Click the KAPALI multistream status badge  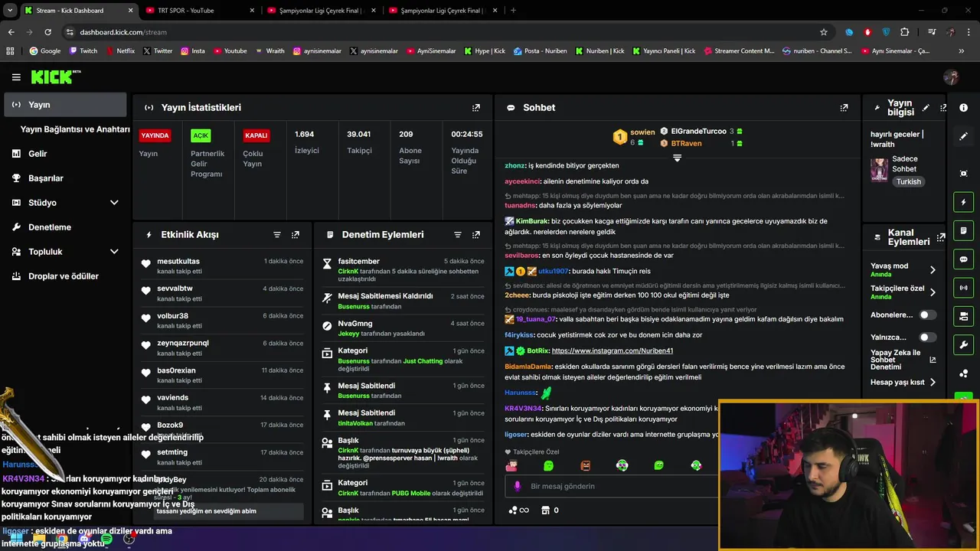[256, 135]
